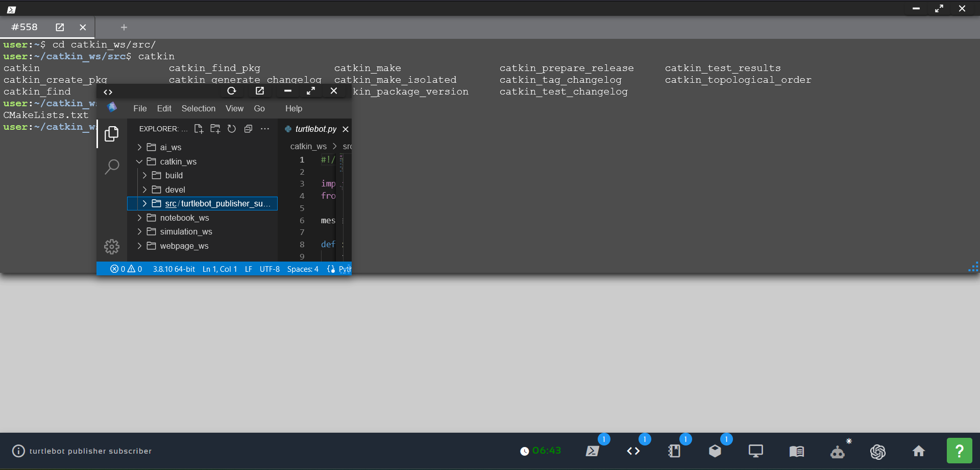Click the green help question mark button
Viewport: 980px width, 470px height.
pos(959,451)
